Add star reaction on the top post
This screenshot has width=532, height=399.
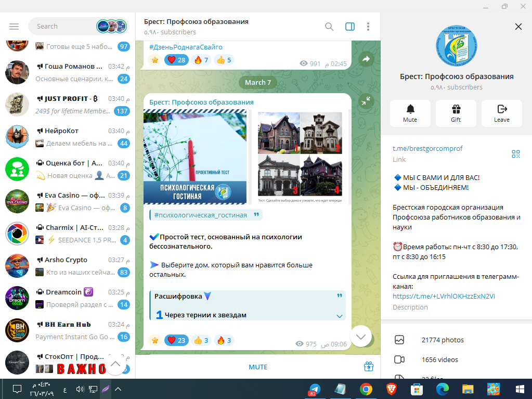click(155, 60)
